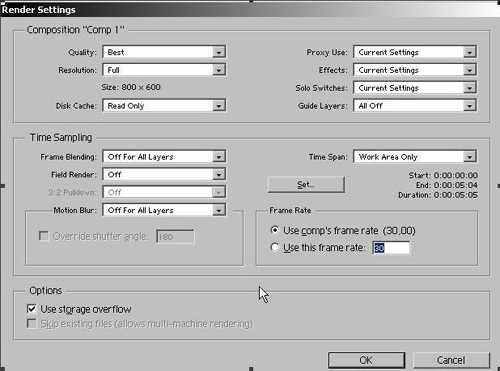Open the Time Span dropdown
500x371 pixels.
(x=415, y=157)
